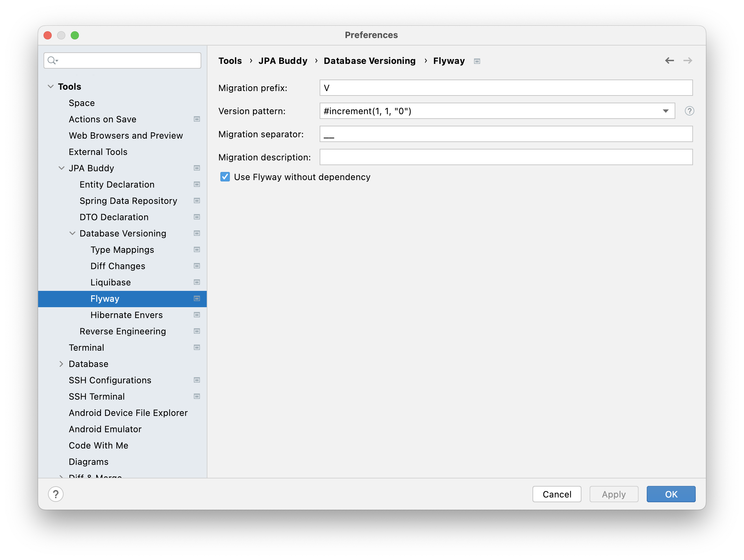Click the Migration prefix input field

point(506,88)
